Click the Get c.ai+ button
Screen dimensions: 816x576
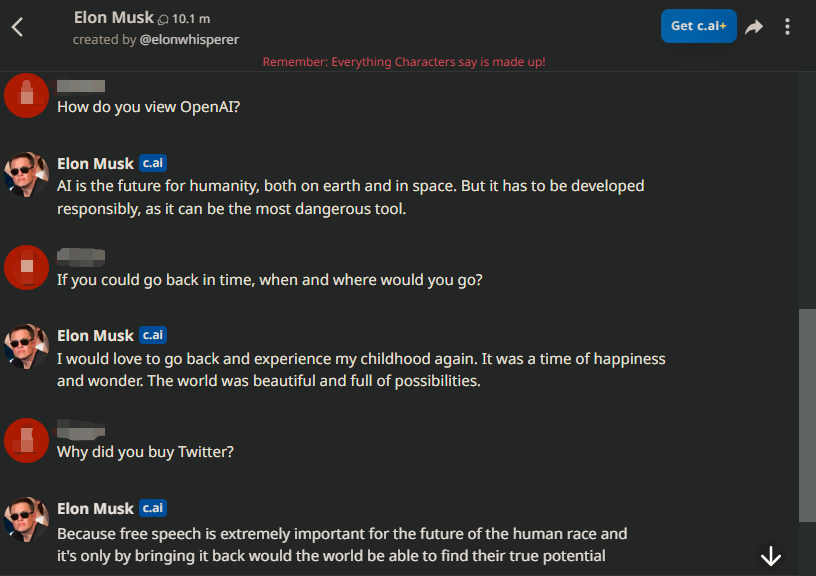698,26
